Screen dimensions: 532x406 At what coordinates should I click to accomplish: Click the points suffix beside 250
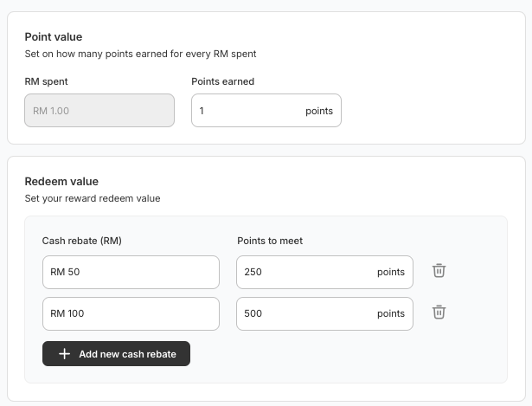click(x=391, y=272)
